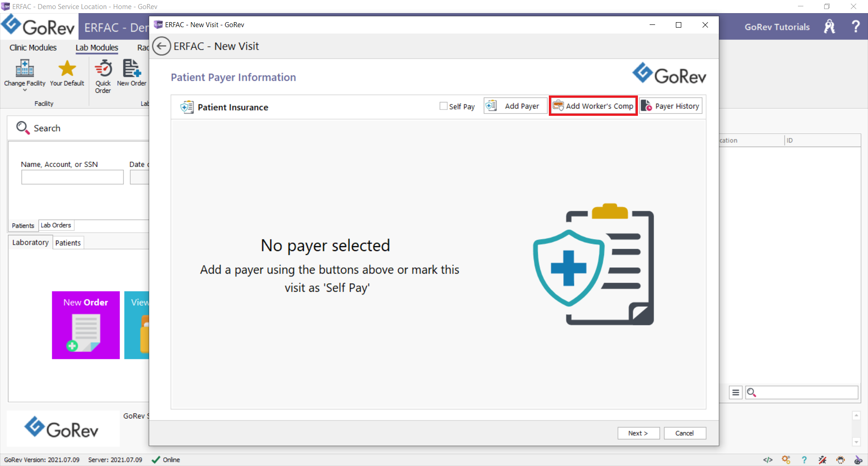The width and height of the screenshot is (868, 466).
Task: Minimize the New Visit dialog
Action: click(x=652, y=25)
